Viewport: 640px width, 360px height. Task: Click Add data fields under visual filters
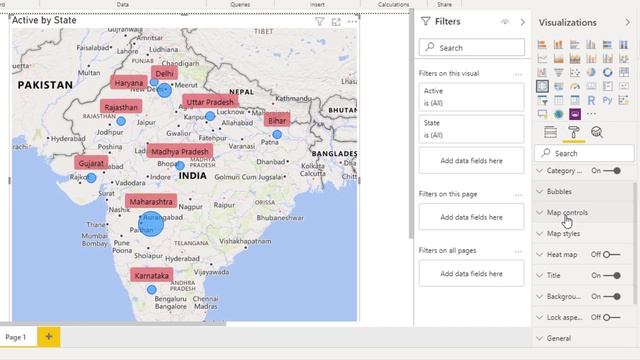click(471, 161)
